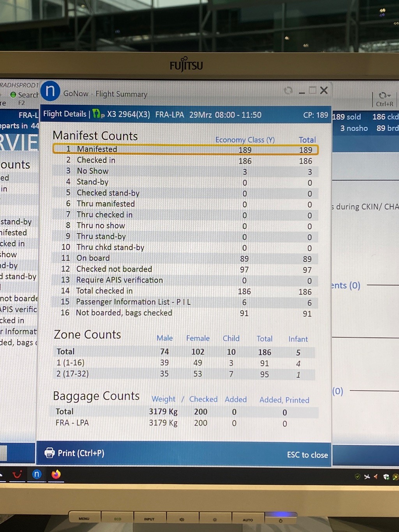Image resolution: width=399 pixels, height=532 pixels.
Task: Click the Passenger Information List - PIL row
Action: tap(185, 302)
